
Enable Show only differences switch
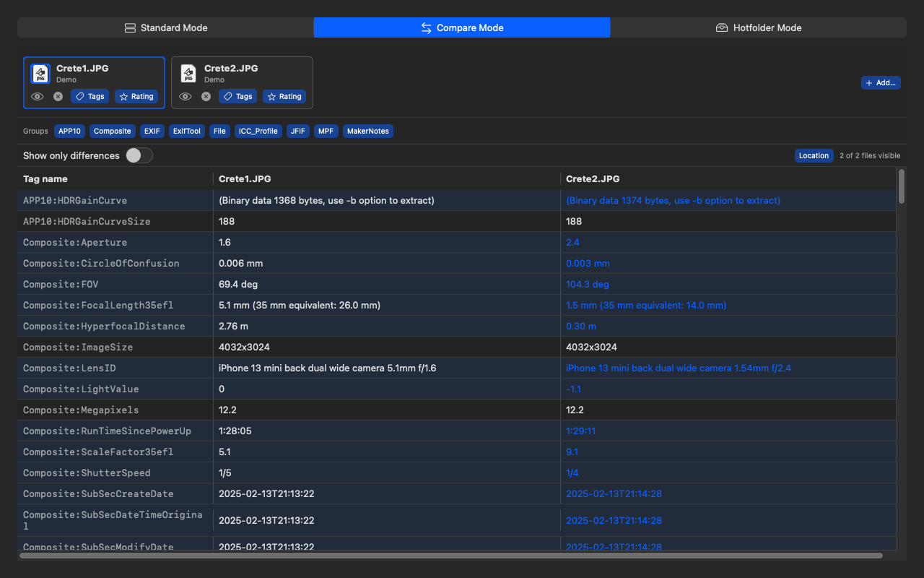pos(139,155)
